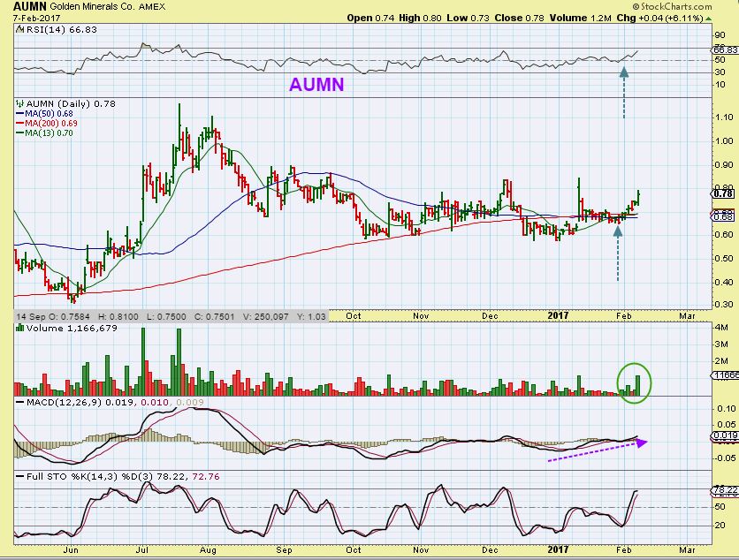This screenshot has height=560, width=739.
Task: Click the 1.10 price axis label
Action: click(x=723, y=117)
